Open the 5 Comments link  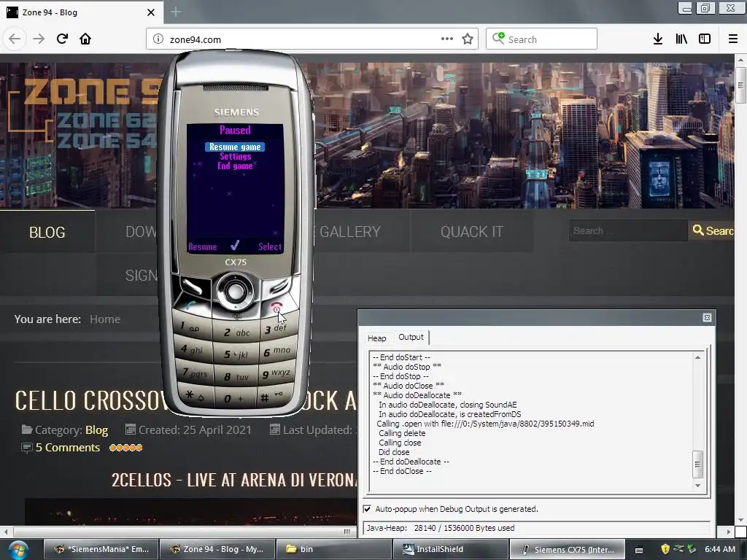coord(68,448)
